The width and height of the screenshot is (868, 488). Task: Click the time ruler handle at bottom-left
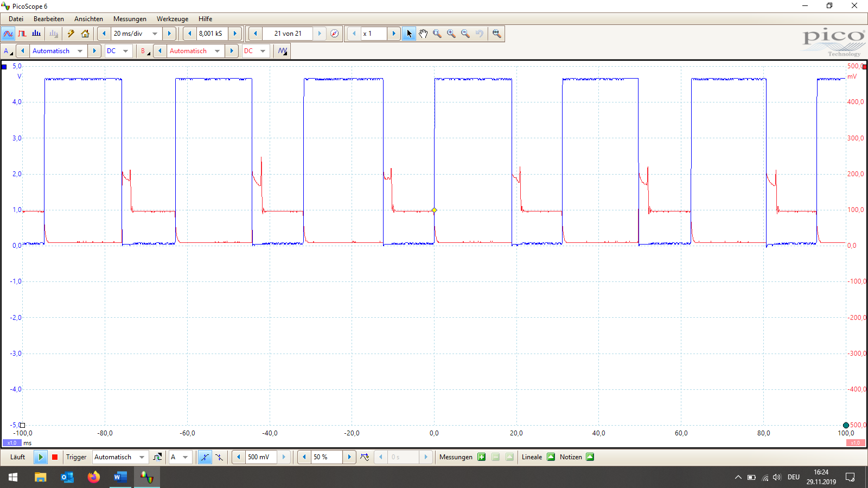(x=22, y=425)
